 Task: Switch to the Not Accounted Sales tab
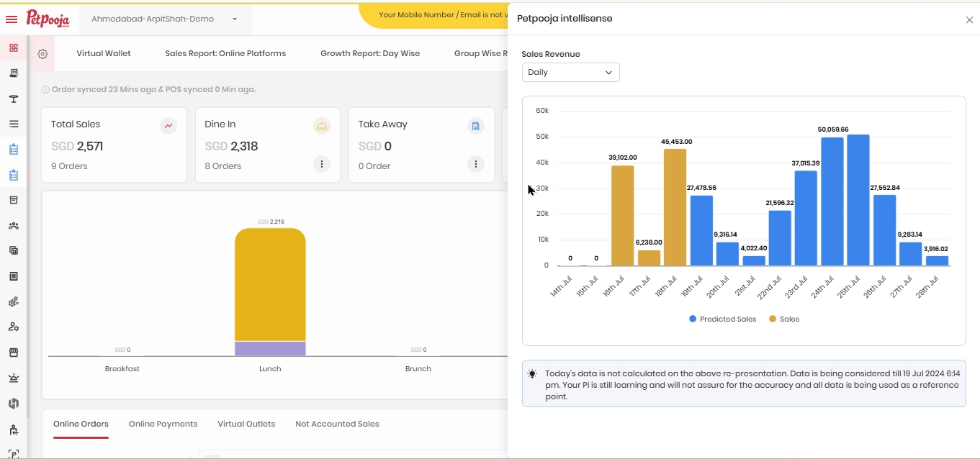point(337,424)
